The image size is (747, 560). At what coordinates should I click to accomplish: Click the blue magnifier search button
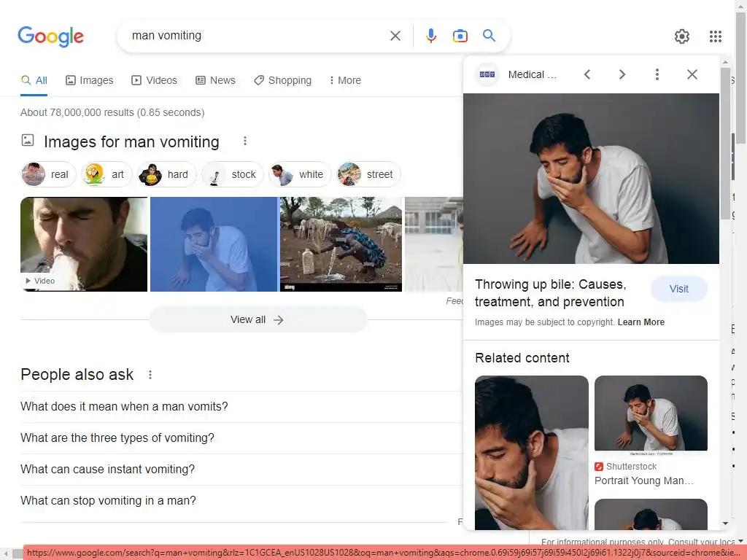[x=489, y=35]
